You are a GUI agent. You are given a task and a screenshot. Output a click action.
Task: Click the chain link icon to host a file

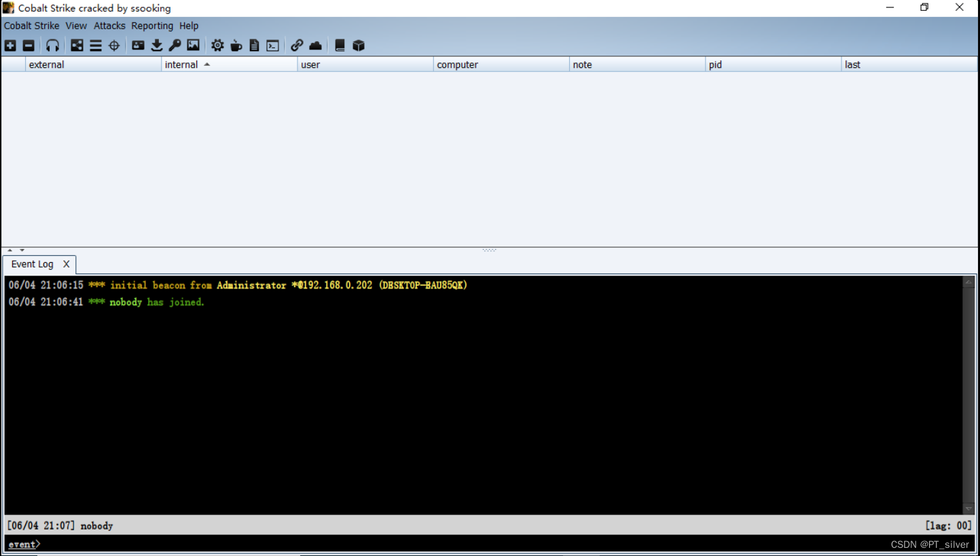pyautogui.click(x=297, y=45)
